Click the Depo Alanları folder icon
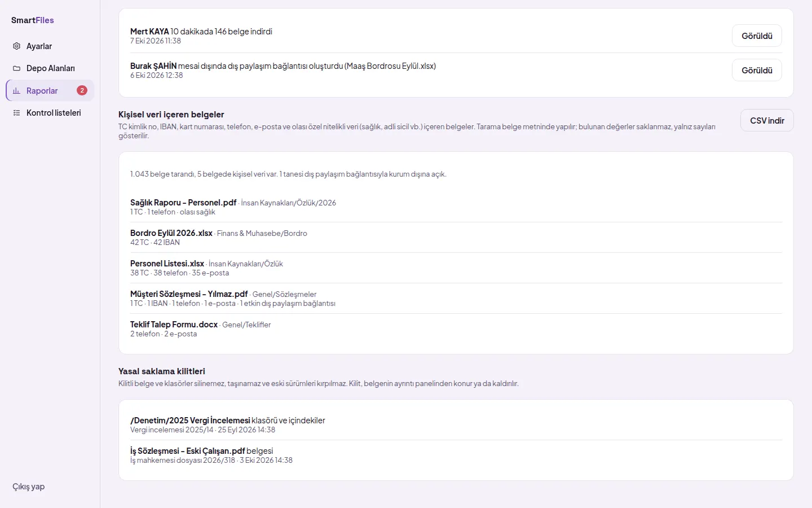Image resolution: width=812 pixels, height=508 pixels. [x=16, y=68]
